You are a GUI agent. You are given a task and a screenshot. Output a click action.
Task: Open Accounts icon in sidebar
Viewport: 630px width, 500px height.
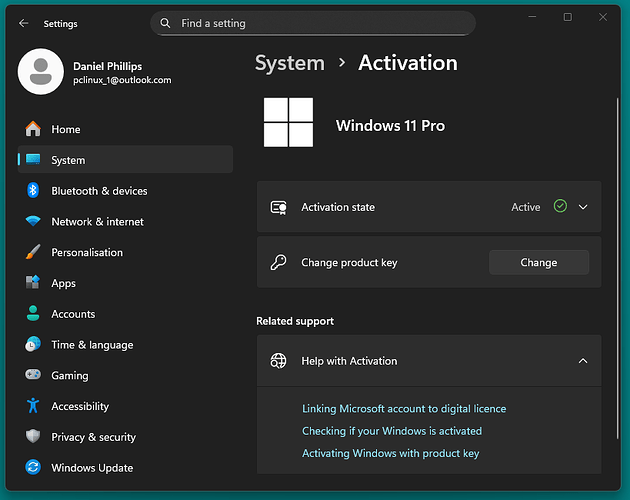[x=33, y=314]
